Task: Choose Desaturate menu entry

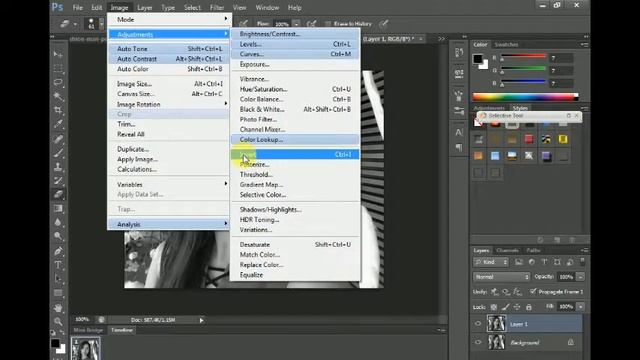Action: click(x=295, y=244)
